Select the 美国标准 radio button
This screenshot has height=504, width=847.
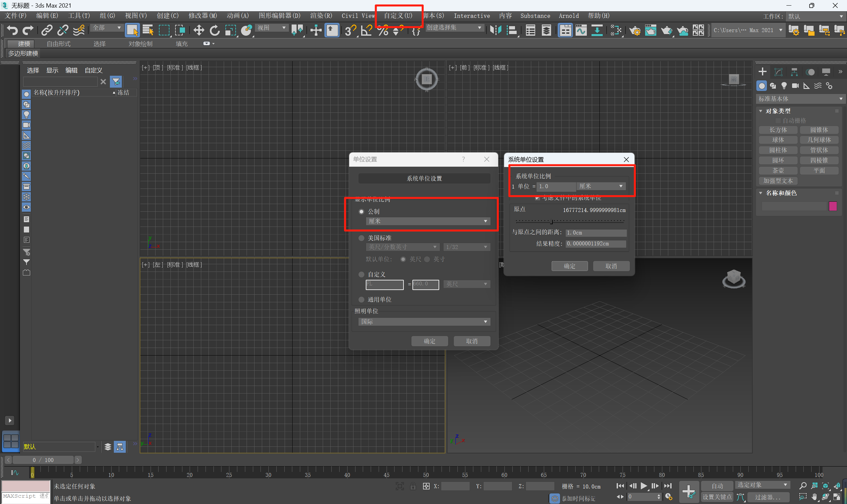(x=361, y=238)
